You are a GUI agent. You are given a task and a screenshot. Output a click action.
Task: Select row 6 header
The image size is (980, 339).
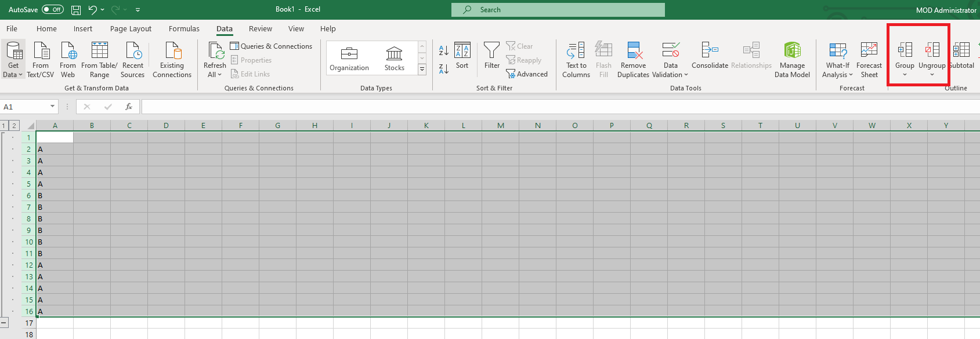point(28,195)
